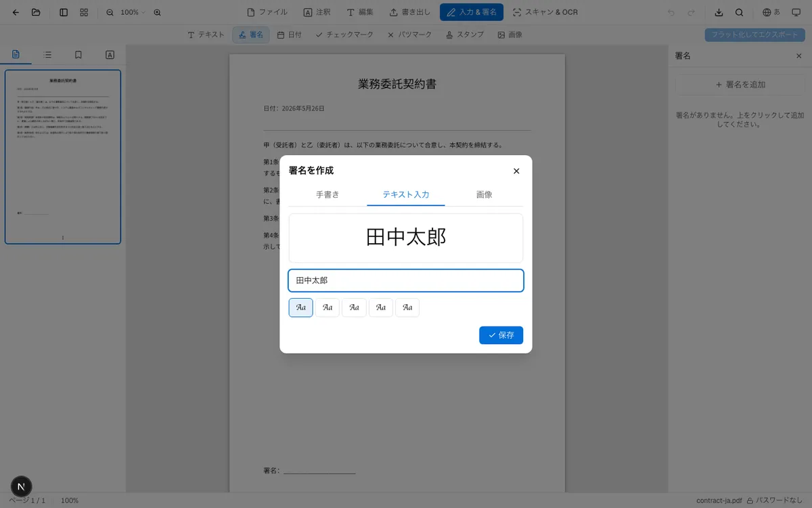Select the 画像 tool in toolbar
The width and height of the screenshot is (812, 508).
(510, 35)
